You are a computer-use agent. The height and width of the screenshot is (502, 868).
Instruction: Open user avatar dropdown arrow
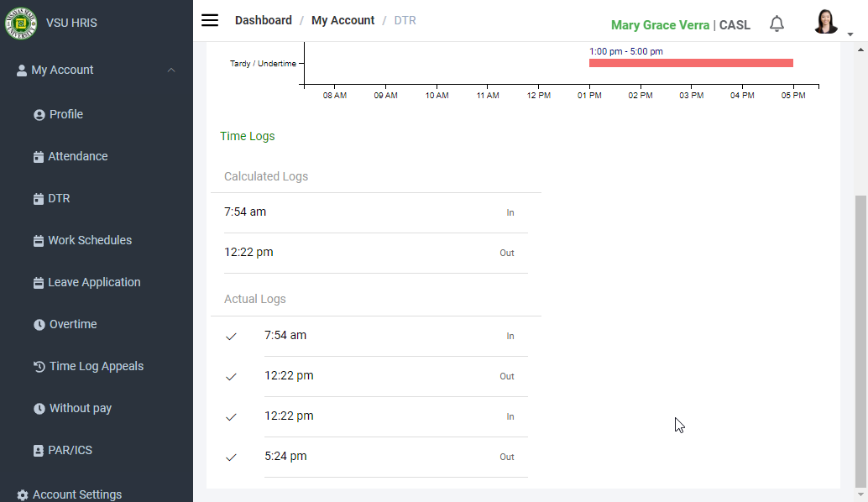pyautogui.click(x=850, y=34)
